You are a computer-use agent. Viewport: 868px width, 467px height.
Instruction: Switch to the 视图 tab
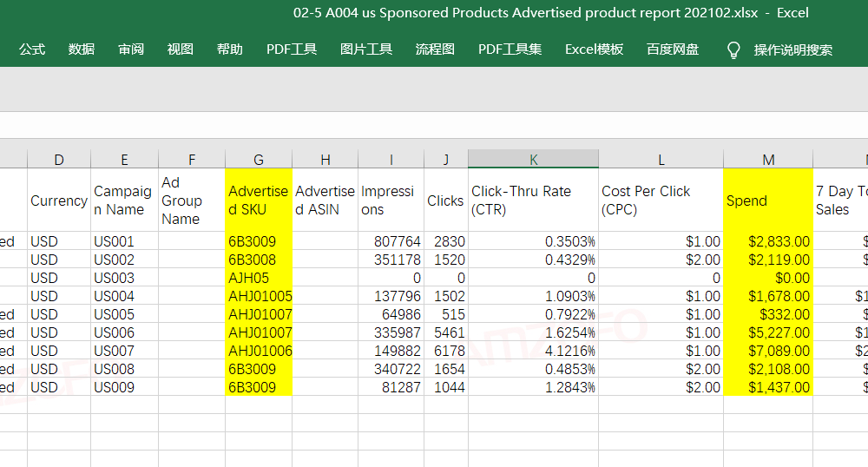point(181,49)
